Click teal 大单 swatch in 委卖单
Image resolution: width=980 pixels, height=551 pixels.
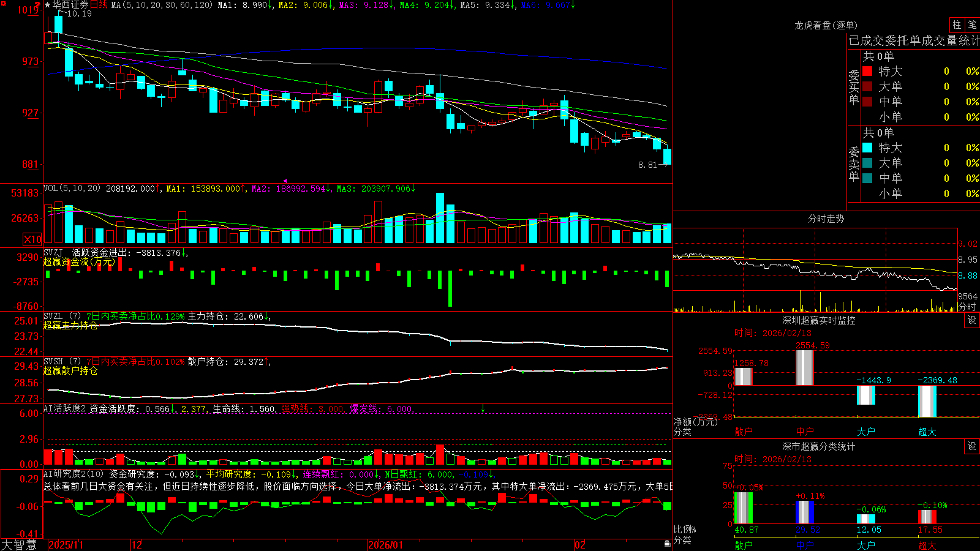[x=867, y=163]
